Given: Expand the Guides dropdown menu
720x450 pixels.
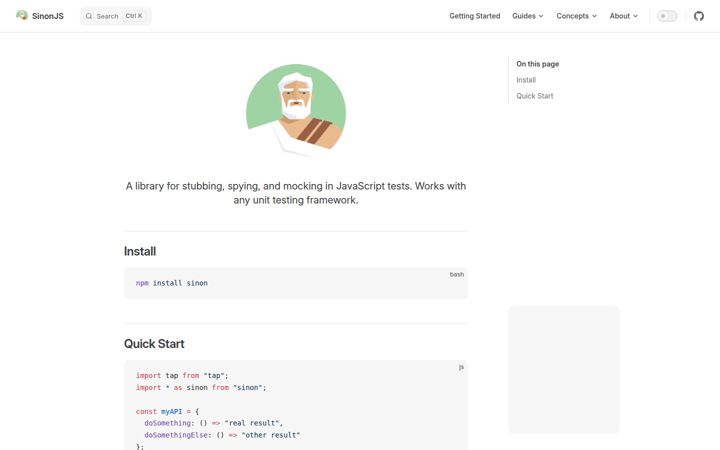Looking at the screenshot, I should pyautogui.click(x=528, y=16).
